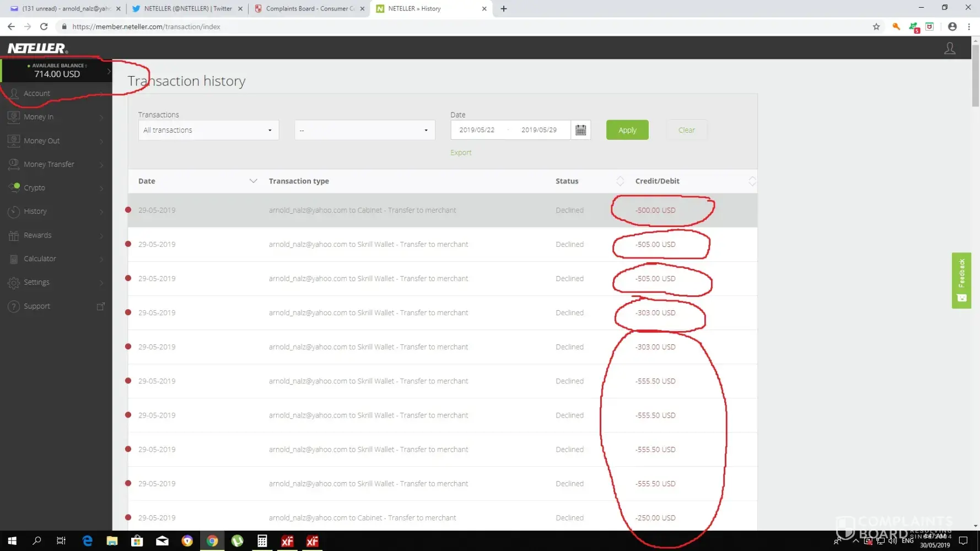This screenshot has width=980, height=551.
Task: Switch to NETELLER Twitter tab
Action: 187,9
